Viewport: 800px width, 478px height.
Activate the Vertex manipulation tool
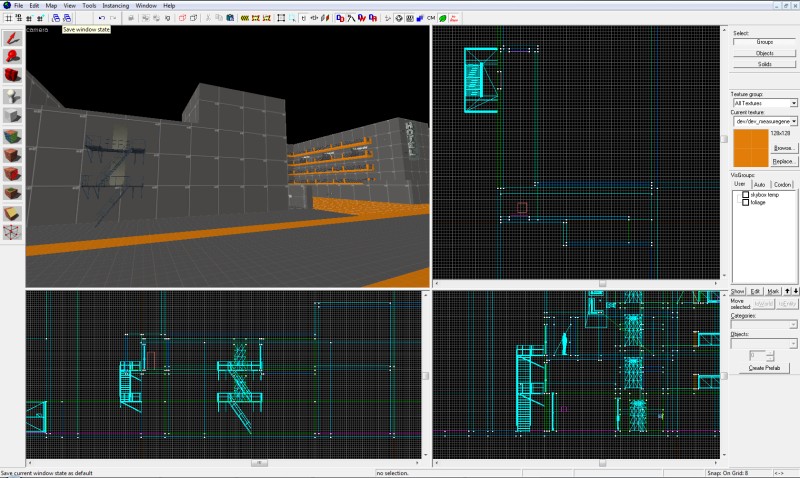12,233
